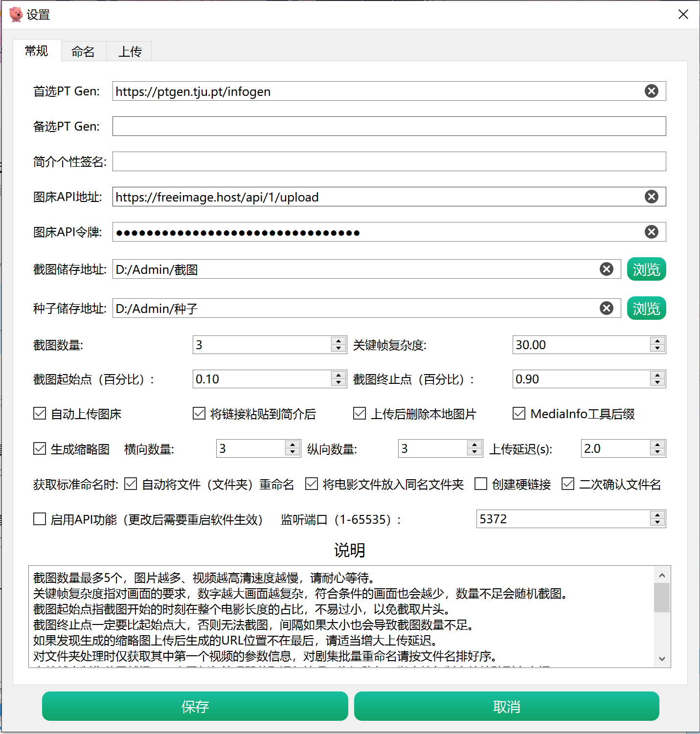
Task: Decrease 上传延迟(s) with the down arrow
Action: (x=657, y=452)
